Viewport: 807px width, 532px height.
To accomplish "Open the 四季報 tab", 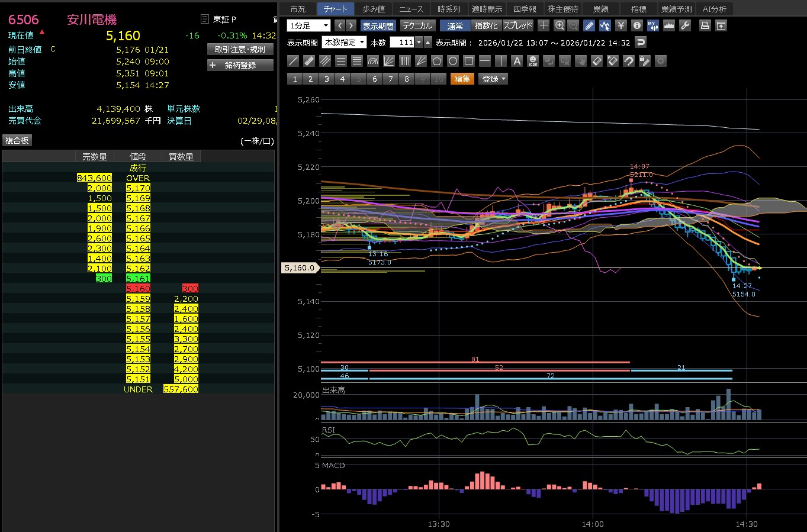I will (525, 9).
